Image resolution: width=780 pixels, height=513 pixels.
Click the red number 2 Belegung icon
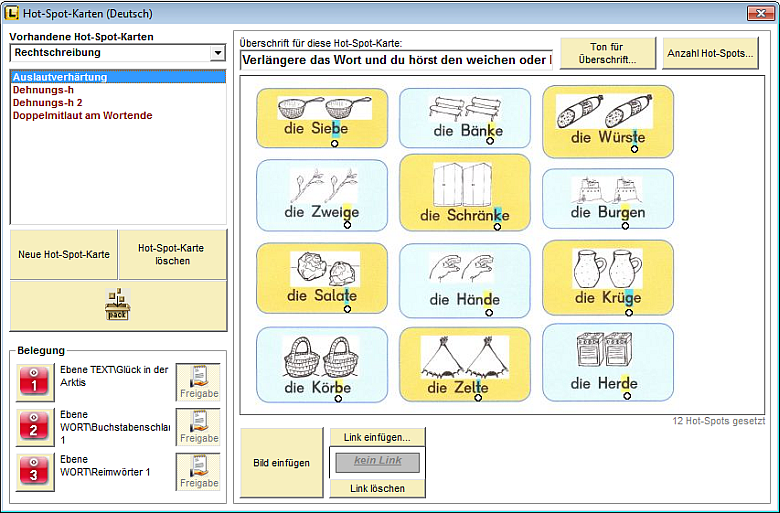34,427
